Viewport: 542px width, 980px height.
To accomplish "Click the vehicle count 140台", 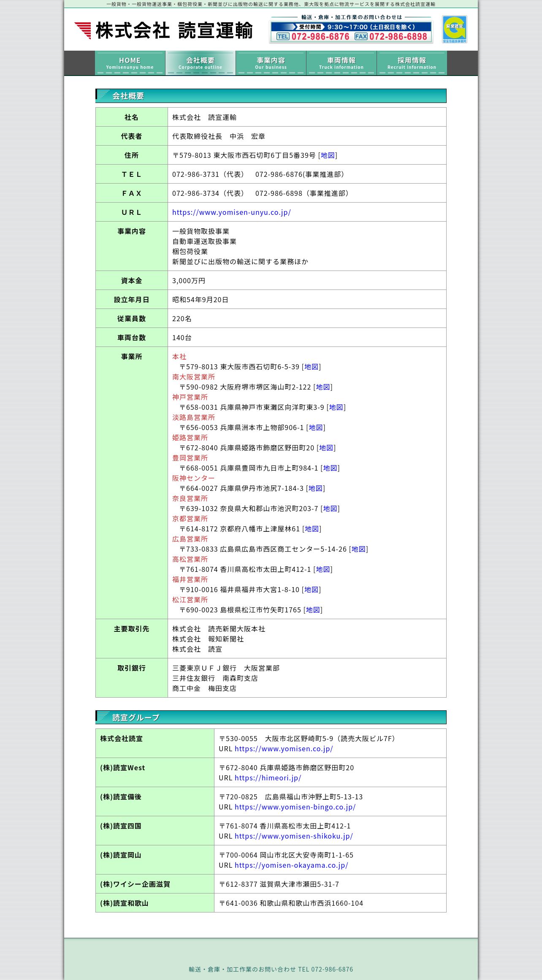I will tap(182, 338).
